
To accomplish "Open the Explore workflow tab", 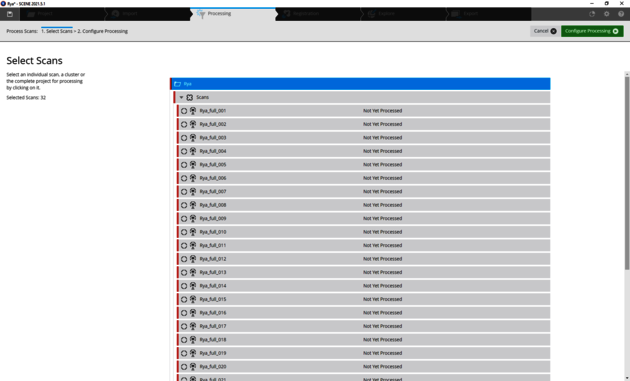I will click(403, 14).
